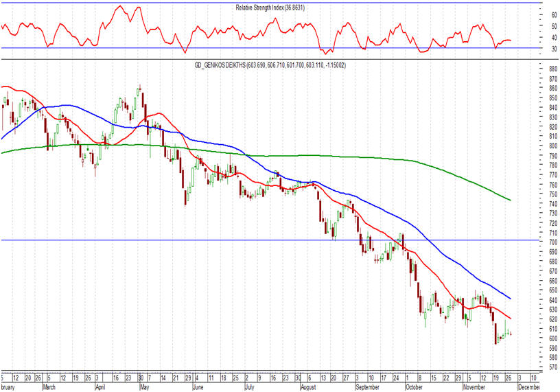Click the 820 price axis label
Viewport: 560px width, 392px height.
553,127
